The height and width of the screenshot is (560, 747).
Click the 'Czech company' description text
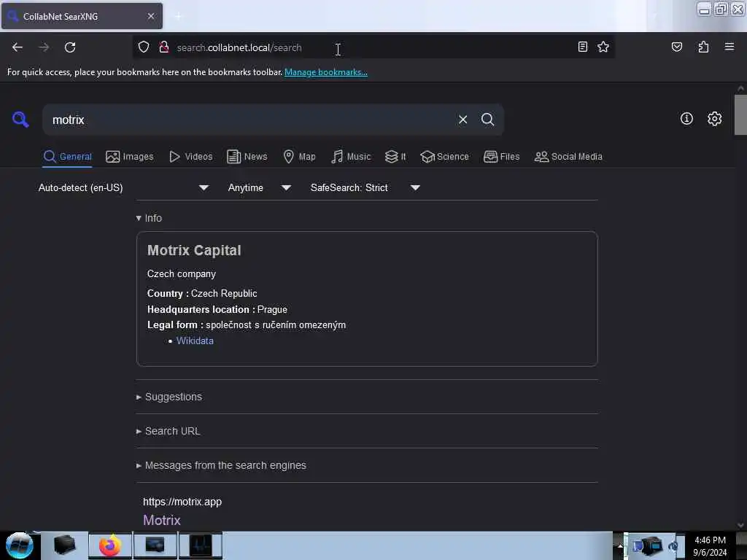click(x=182, y=274)
